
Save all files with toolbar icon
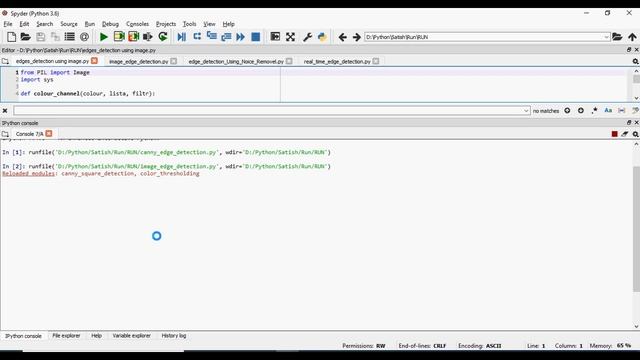coord(55,37)
